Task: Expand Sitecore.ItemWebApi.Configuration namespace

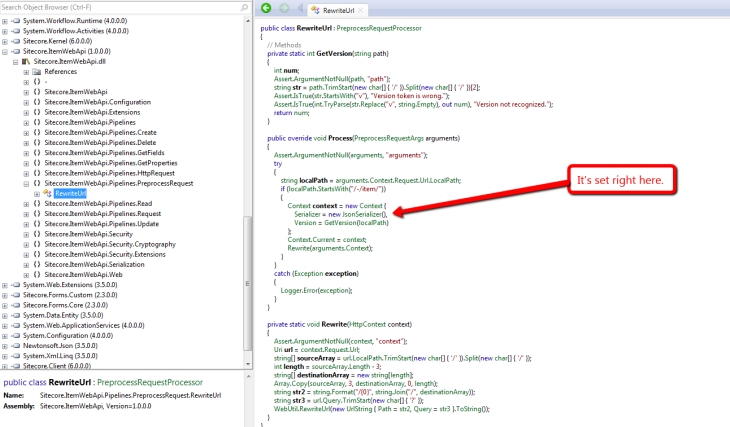Action: pyautogui.click(x=26, y=102)
